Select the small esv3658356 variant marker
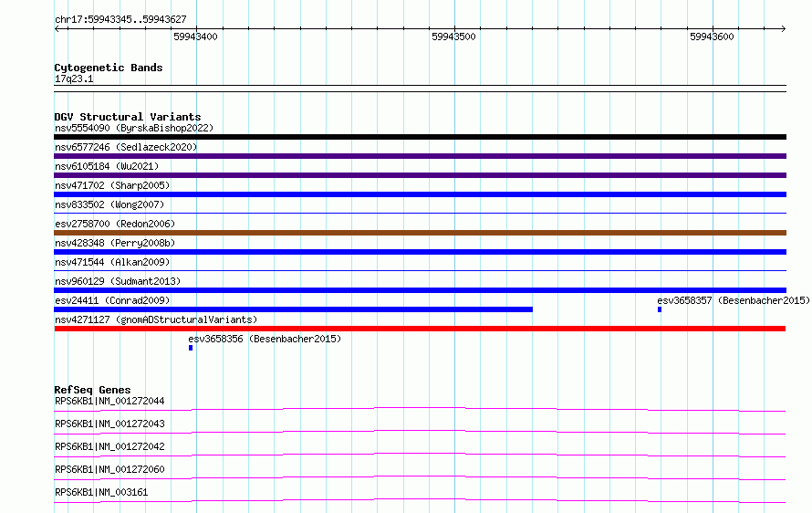 coord(191,348)
